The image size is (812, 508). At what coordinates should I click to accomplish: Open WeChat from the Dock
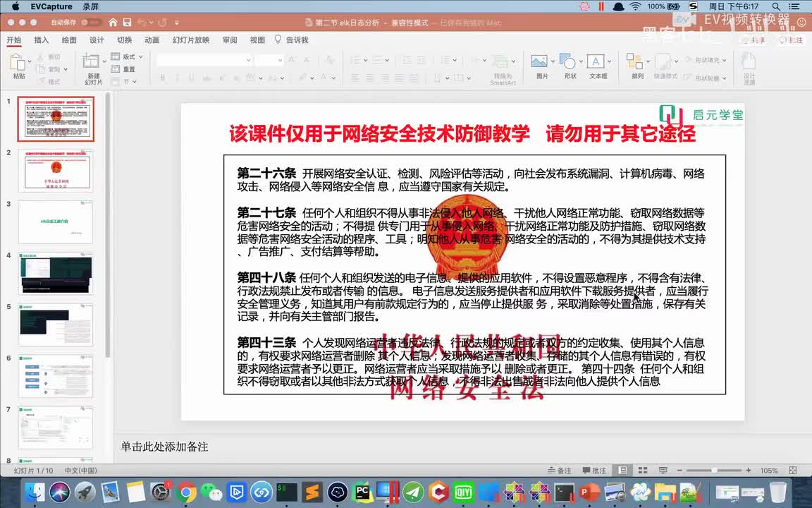[x=211, y=492]
